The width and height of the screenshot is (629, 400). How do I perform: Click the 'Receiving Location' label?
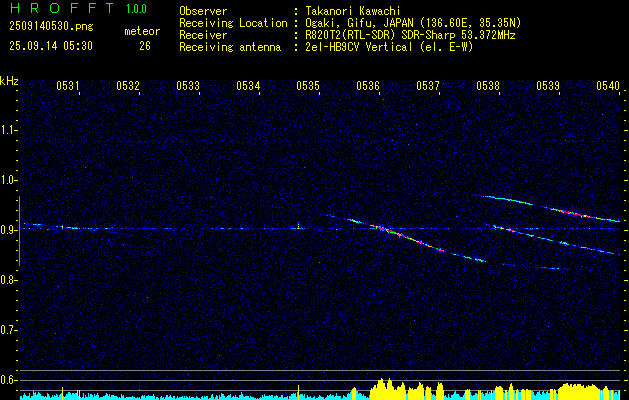tap(233, 23)
